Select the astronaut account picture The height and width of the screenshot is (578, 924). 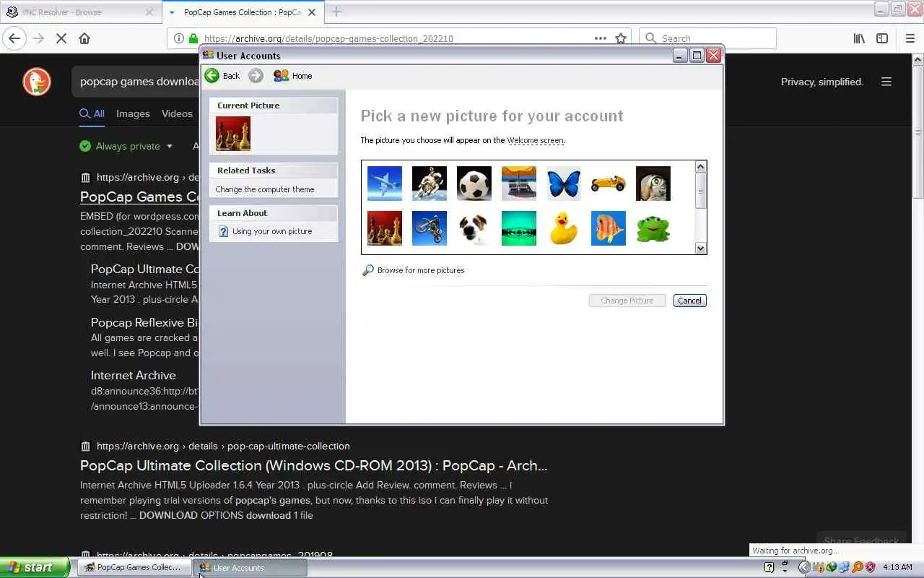[430, 184]
